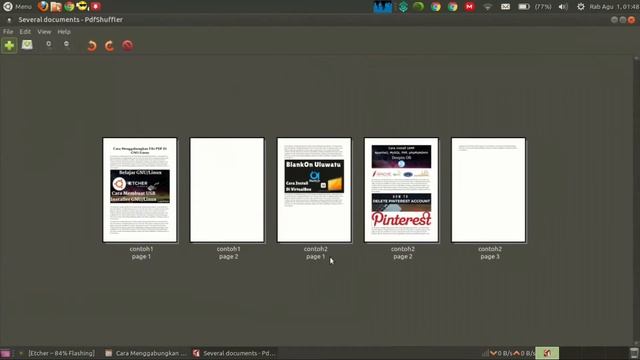Open the Wi-Fi network indicator

point(487,7)
